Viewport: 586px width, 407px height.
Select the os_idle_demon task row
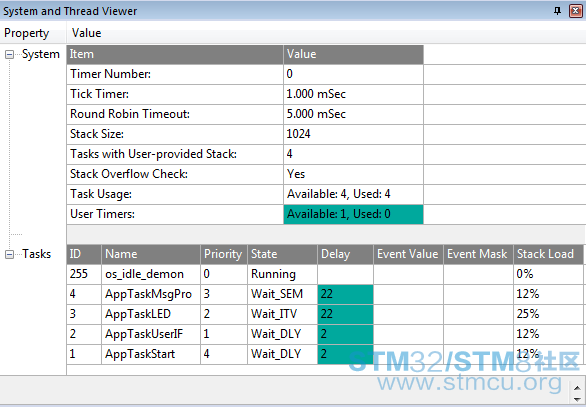coord(325,274)
